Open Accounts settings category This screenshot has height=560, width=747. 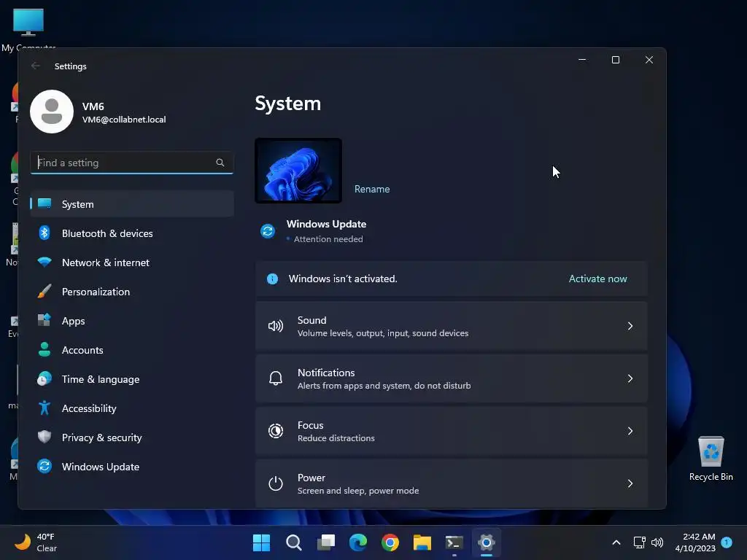pyautogui.click(x=131, y=350)
